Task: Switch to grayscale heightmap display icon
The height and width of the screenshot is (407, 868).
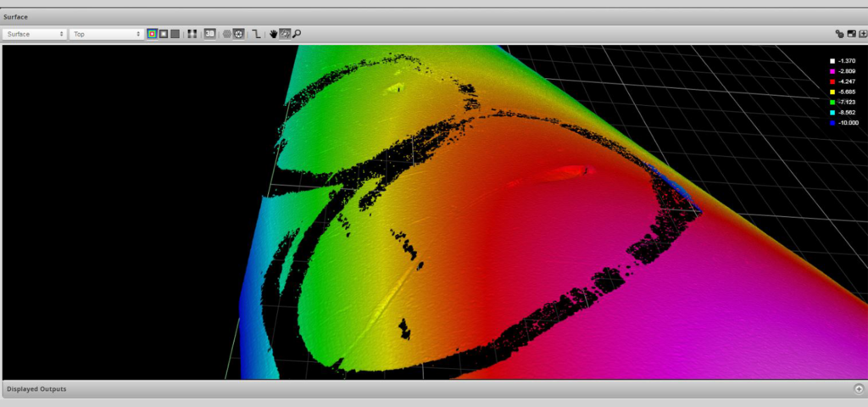Action: [x=163, y=34]
